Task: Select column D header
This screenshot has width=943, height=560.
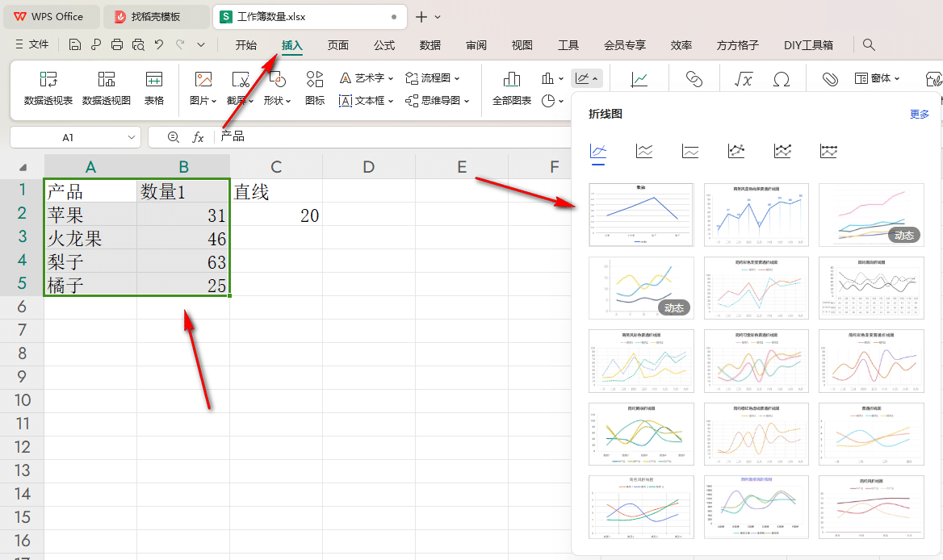Action: 369,166
